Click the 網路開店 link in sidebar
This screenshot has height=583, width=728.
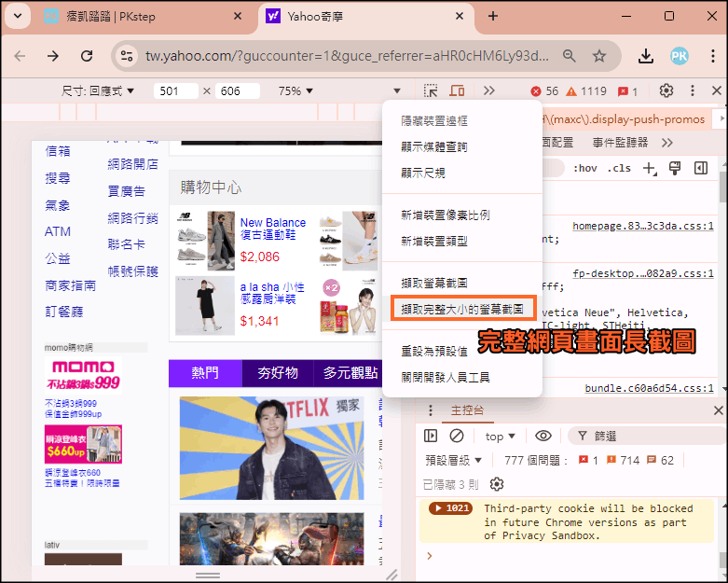(132, 164)
